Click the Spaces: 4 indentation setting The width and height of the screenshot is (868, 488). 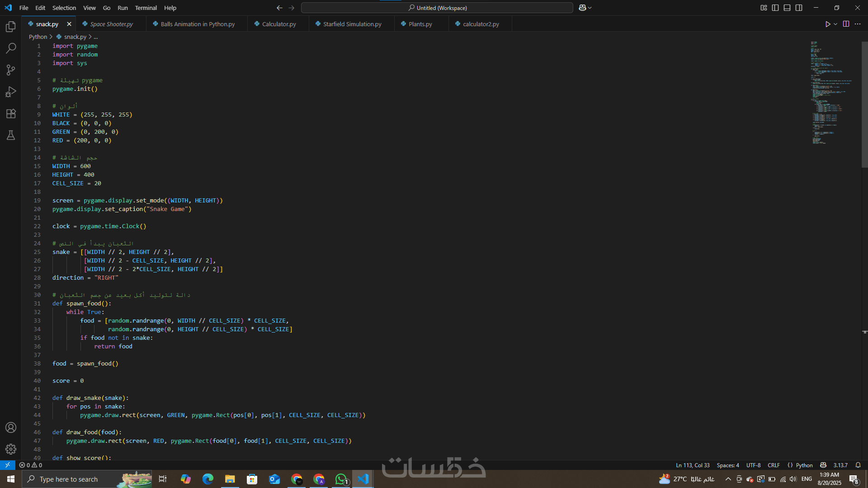pyautogui.click(x=727, y=465)
